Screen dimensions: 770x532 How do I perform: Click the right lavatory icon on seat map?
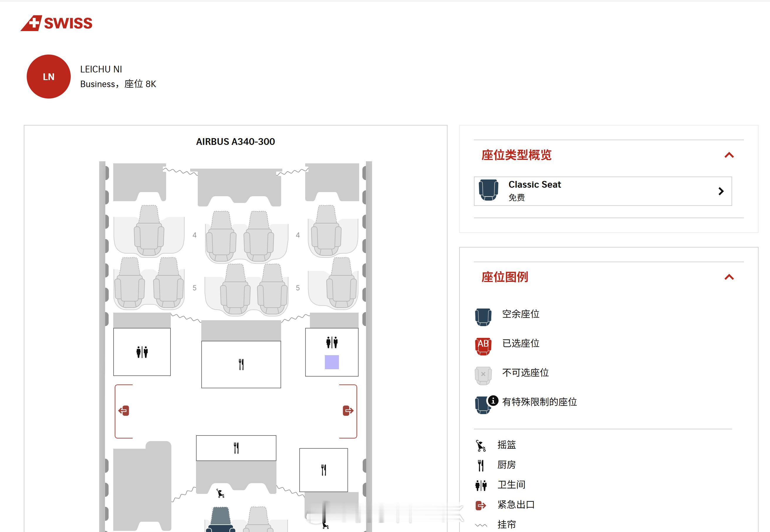point(332,342)
